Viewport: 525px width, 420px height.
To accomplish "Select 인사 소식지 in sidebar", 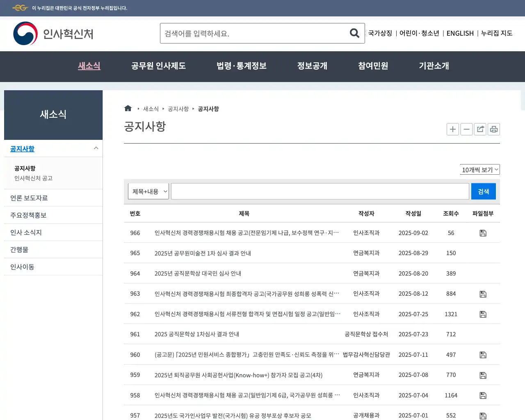I will point(53,232).
